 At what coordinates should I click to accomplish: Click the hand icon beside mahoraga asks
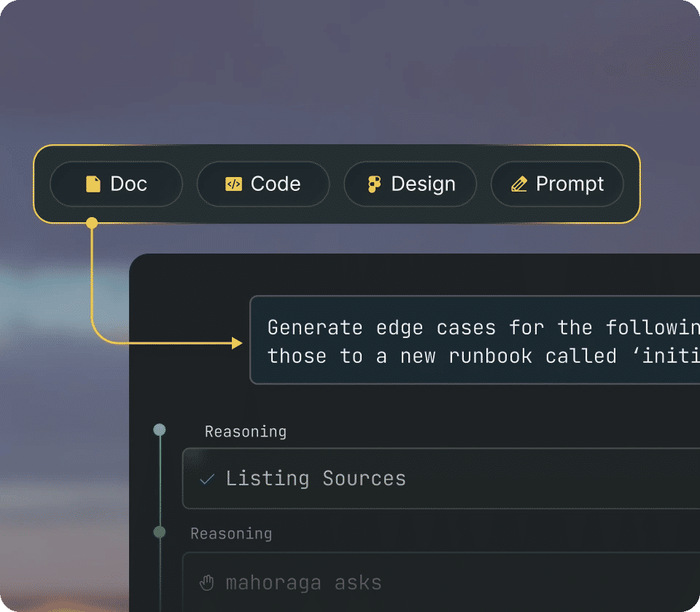tap(206, 583)
